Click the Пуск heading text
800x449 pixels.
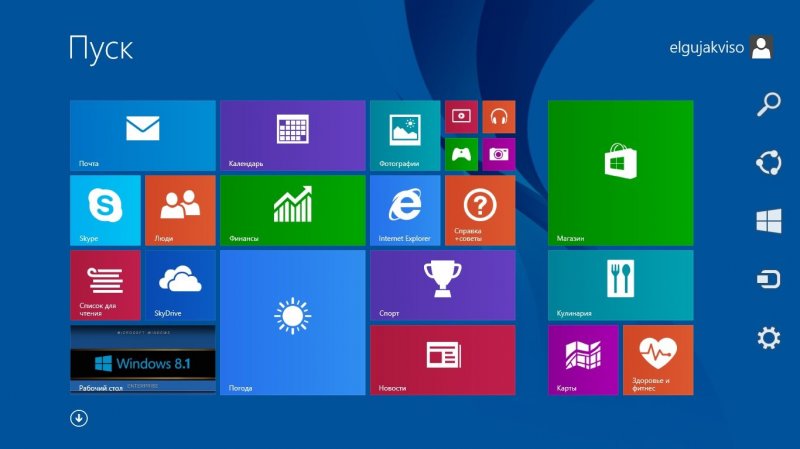[101, 49]
